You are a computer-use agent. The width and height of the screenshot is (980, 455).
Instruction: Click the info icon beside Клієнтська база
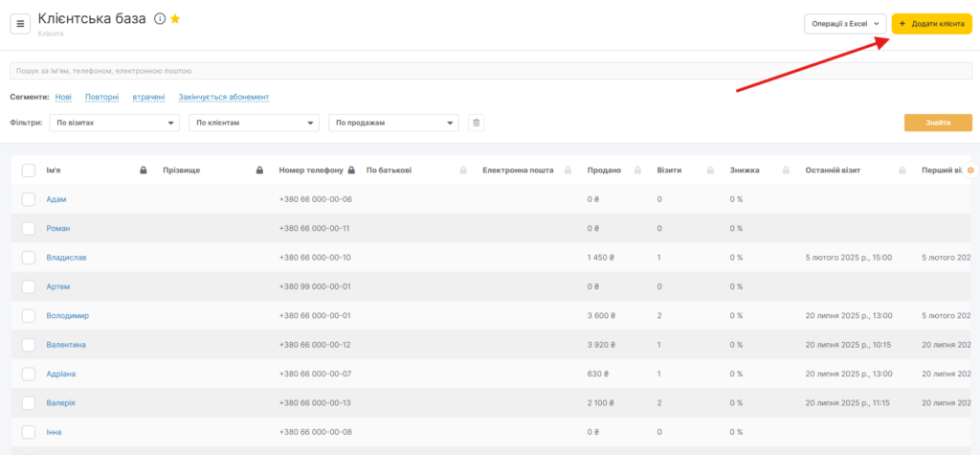tap(160, 19)
